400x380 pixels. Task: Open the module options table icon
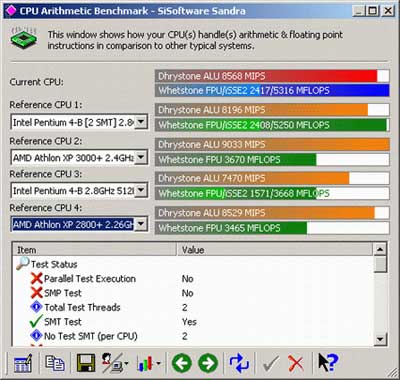(x=23, y=363)
